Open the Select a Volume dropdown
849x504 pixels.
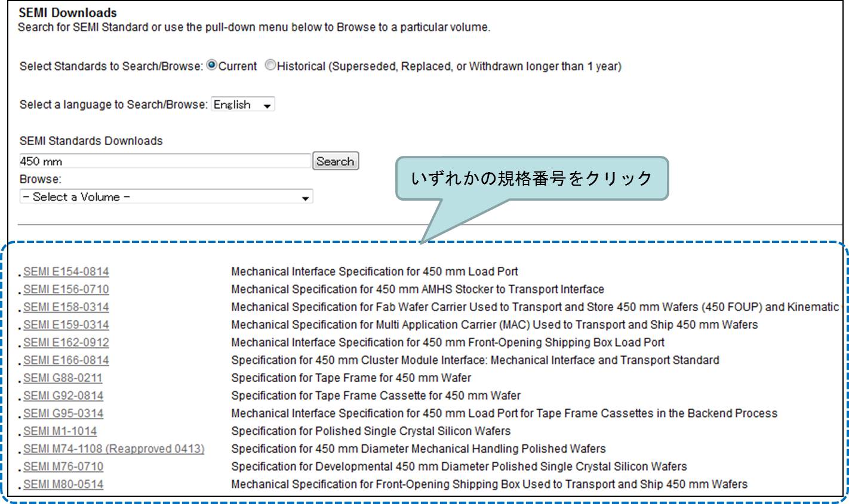(x=166, y=197)
